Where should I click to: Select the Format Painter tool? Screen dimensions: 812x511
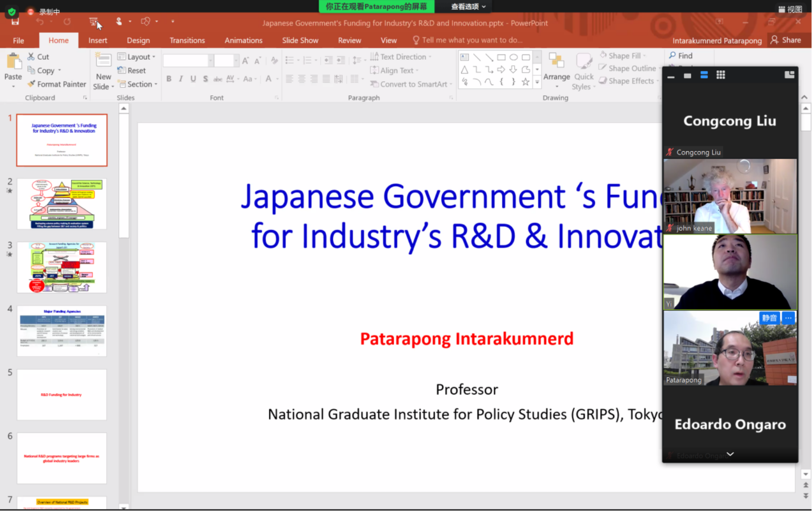[x=57, y=84]
